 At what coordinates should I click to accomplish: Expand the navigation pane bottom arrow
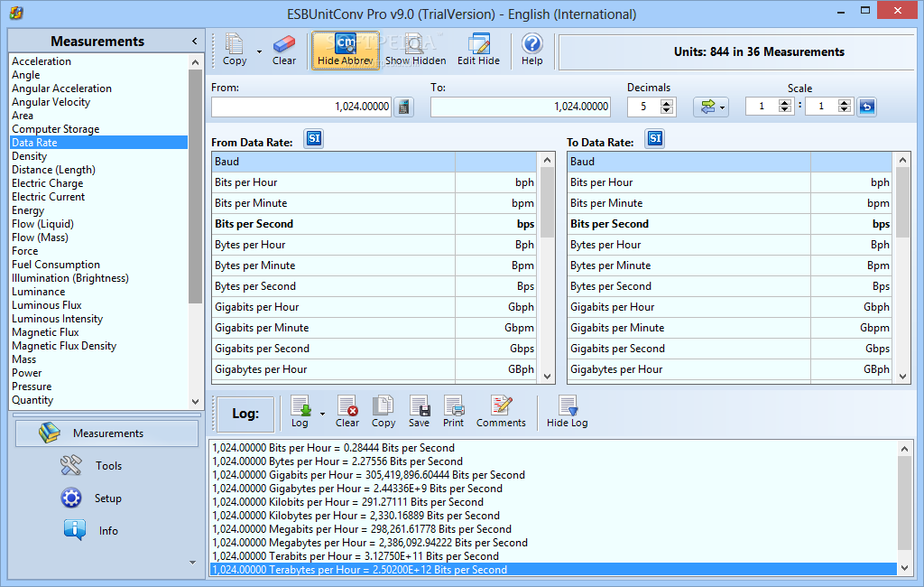click(x=193, y=563)
